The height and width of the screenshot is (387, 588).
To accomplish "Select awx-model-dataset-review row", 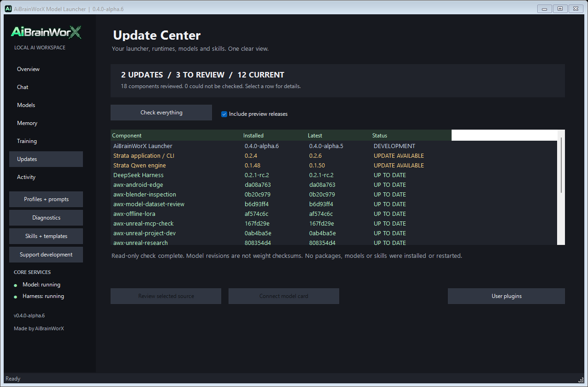I will (334, 204).
